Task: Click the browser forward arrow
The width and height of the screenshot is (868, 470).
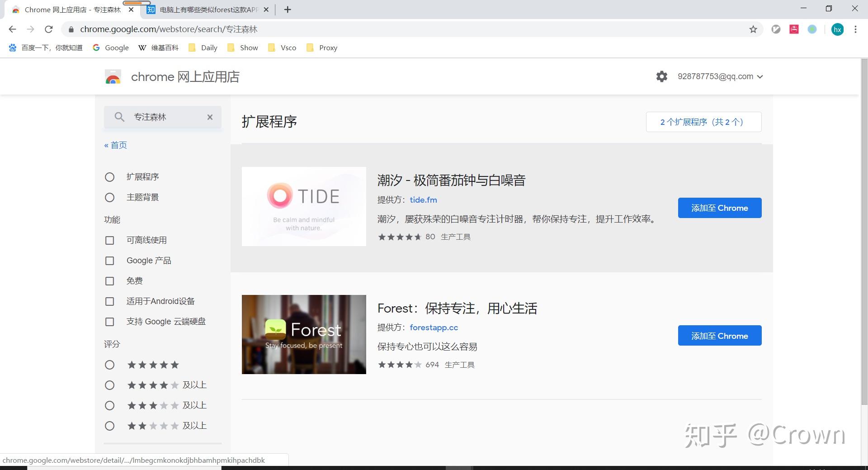Action: click(30, 29)
